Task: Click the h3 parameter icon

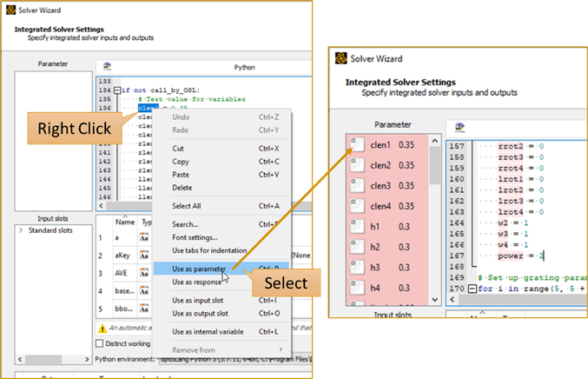Action: coord(357,267)
